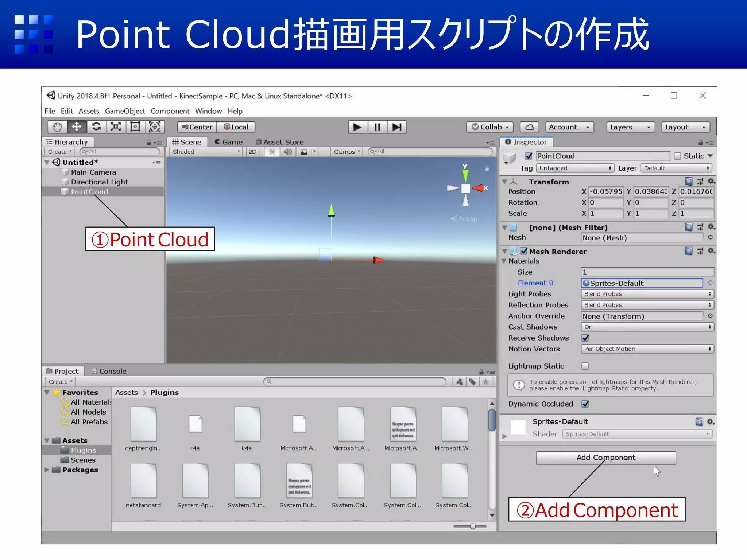Screen dimensions: 747x560
Task: Open the Account dropdown button
Action: 569,127
